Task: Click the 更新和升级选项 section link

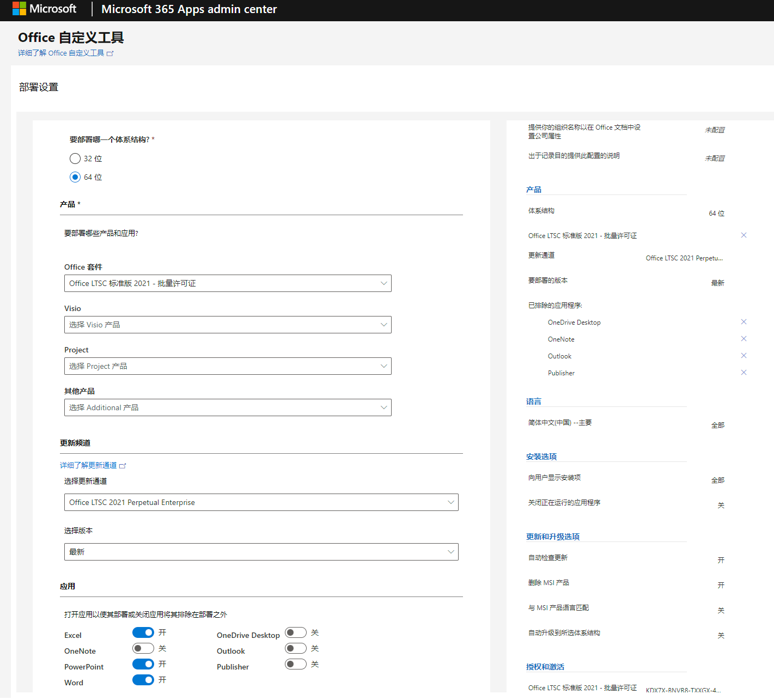Action: click(x=553, y=537)
